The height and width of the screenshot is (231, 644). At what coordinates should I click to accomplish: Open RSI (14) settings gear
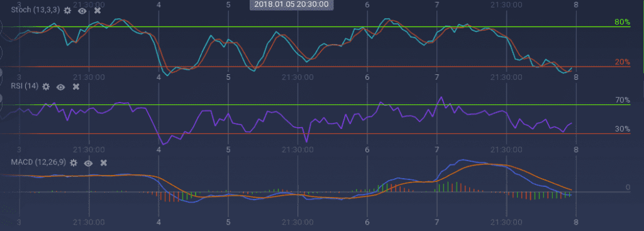click(46, 87)
